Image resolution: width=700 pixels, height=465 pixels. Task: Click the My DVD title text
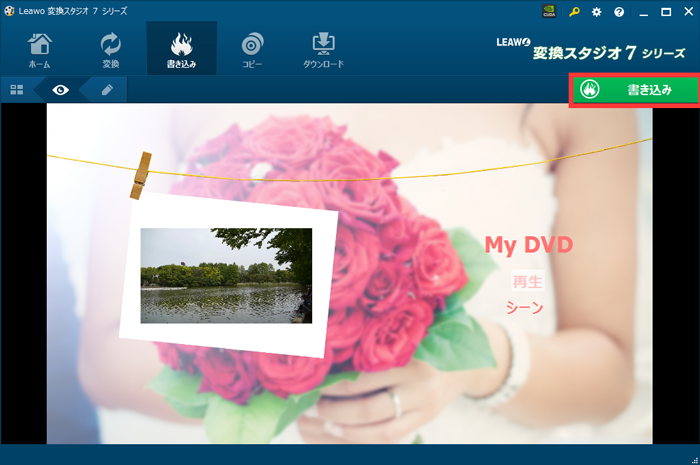coord(529,245)
